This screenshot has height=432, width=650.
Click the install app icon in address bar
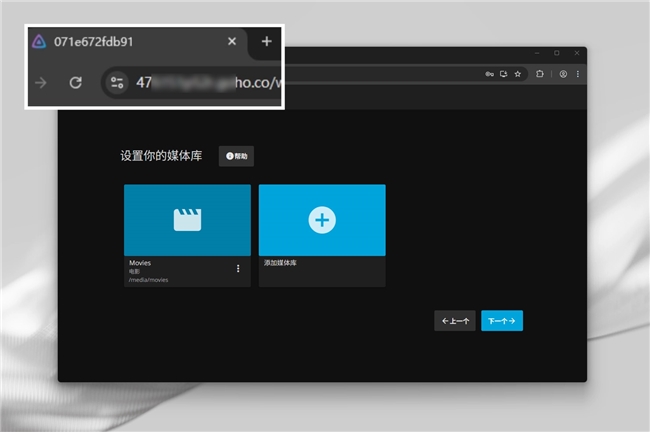504,74
